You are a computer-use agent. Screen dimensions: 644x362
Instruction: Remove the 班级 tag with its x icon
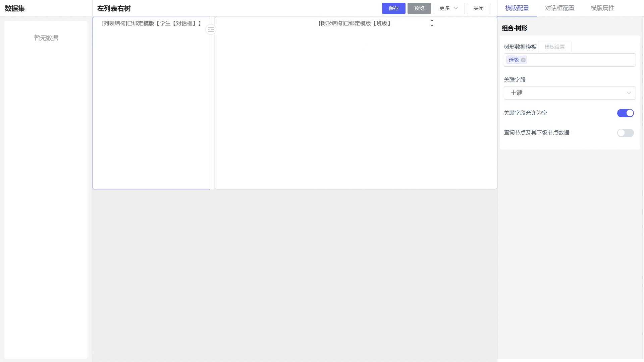tap(523, 60)
